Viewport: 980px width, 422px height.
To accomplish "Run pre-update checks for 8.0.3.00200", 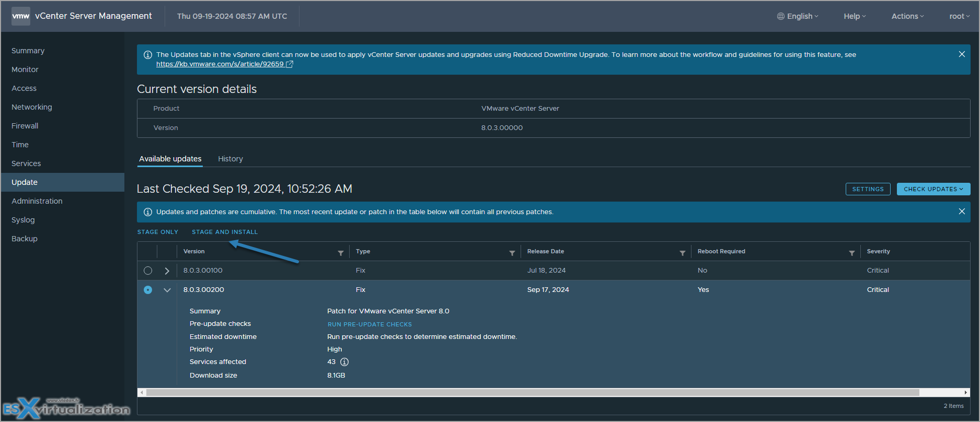I will coord(370,324).
